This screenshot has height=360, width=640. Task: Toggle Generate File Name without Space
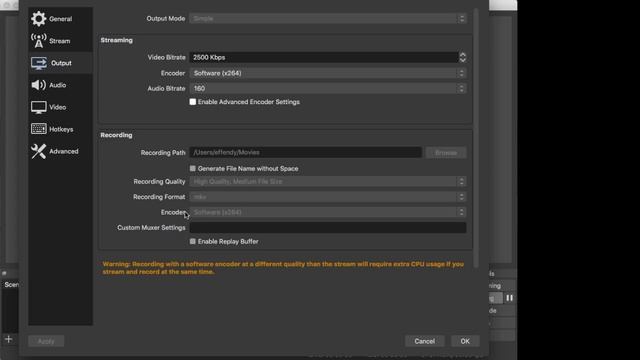[193, 169]
